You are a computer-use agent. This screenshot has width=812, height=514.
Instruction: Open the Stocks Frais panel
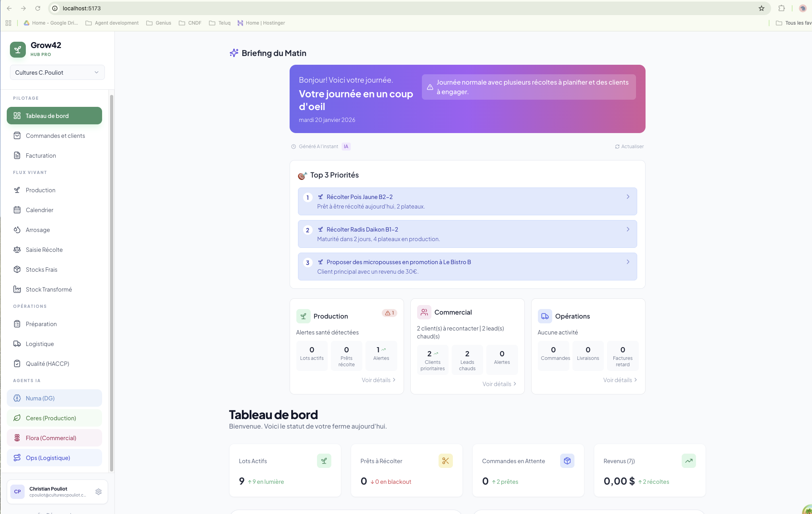click(x=41, y=269)
